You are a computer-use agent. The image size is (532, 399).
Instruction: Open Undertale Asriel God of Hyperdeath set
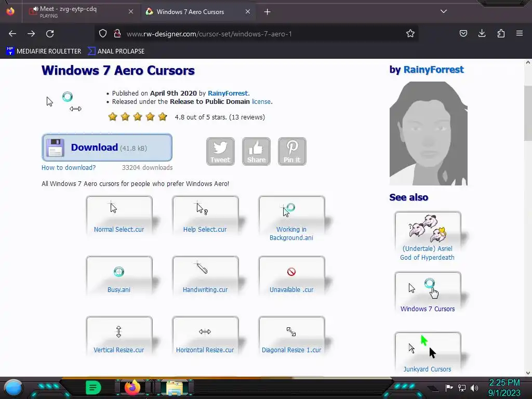point(428,237)
